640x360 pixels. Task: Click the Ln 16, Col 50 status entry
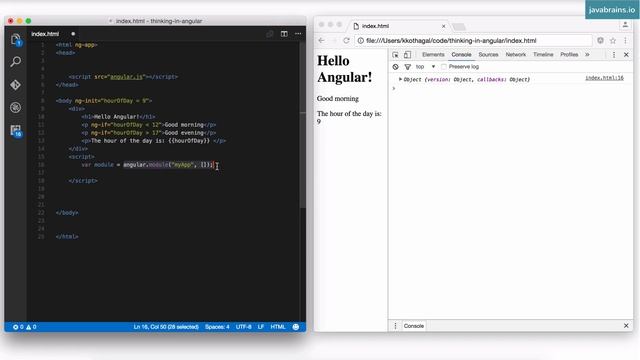[x=166, y=327]
